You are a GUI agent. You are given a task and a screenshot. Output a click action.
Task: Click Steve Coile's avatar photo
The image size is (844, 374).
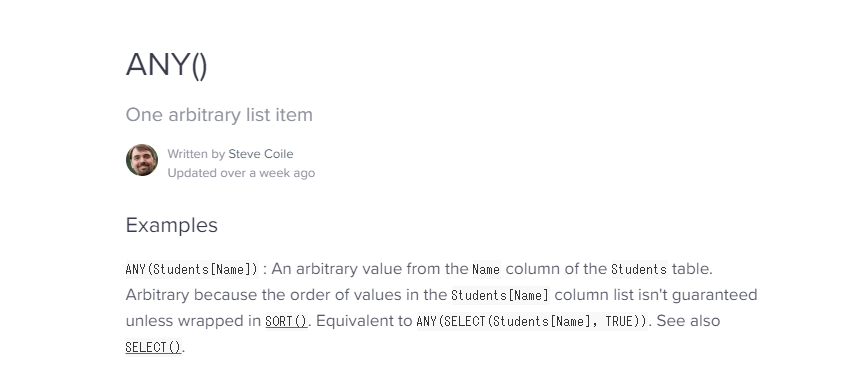(142, 160)
